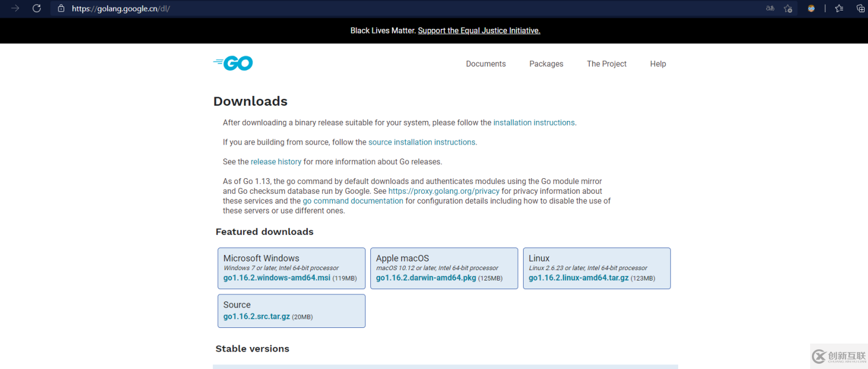Download go1.16.2.darwin-amd64.pkg
The height and width of the screenshot is (369, 868).
point(426,278)
